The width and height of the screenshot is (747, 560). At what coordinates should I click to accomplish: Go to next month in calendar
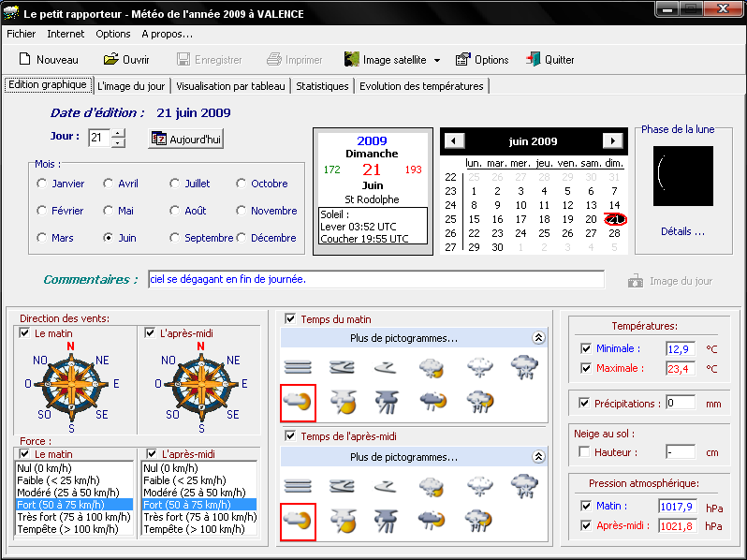(612, 141)
